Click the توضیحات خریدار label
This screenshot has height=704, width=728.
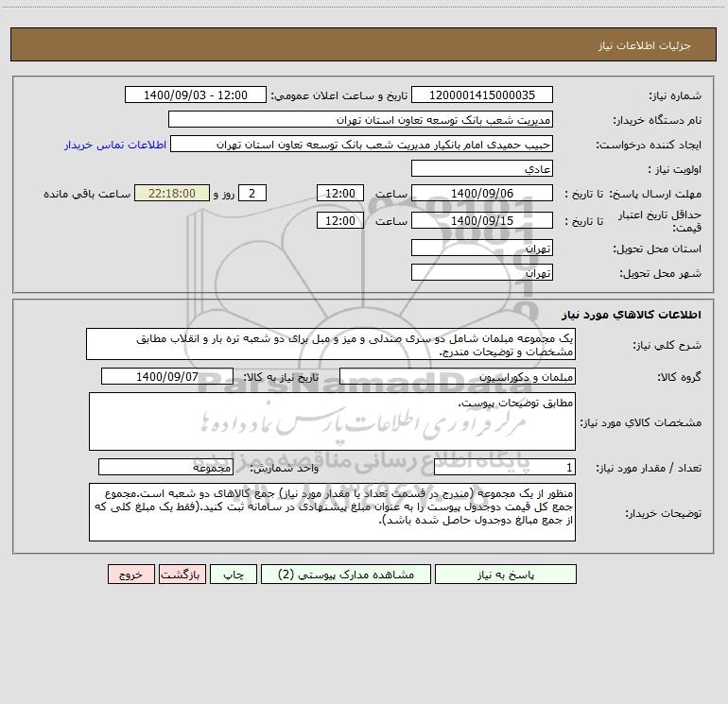point(664,513)
